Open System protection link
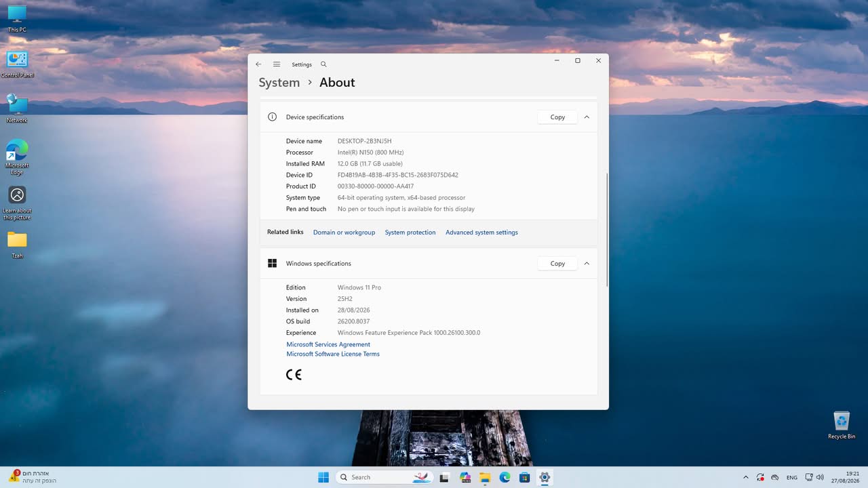 pos(410,232)
